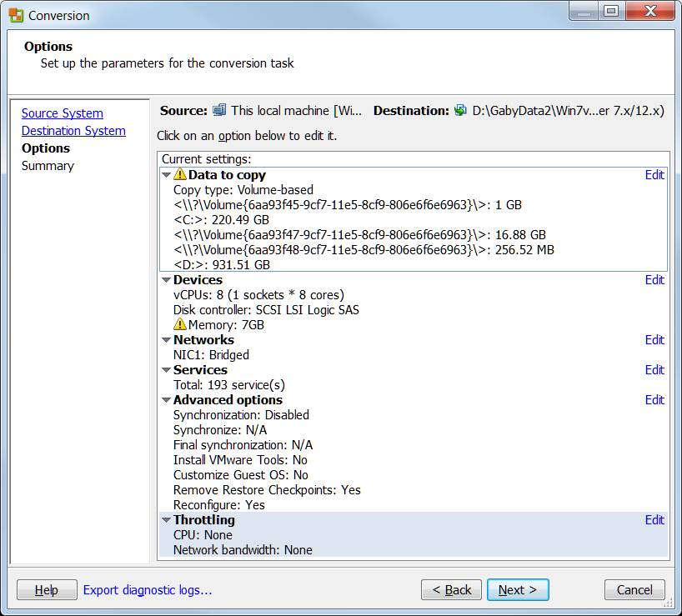Edit the Throttling settings
Screen dimensions: 682x616
[x=654, y=520]
